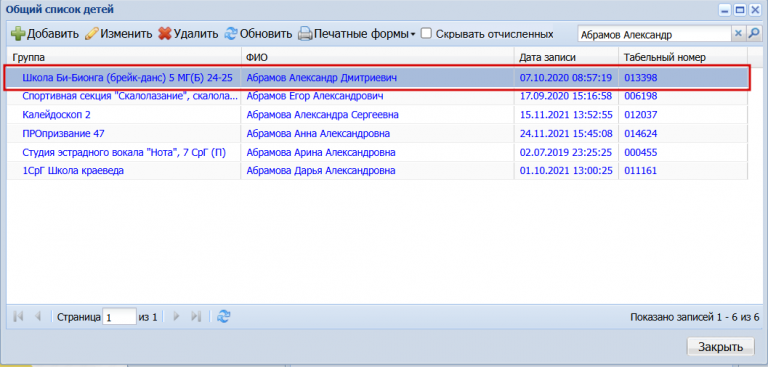Maximize the Общий список детей window
Screen dimensions: 768x367
tap(741, 9)
